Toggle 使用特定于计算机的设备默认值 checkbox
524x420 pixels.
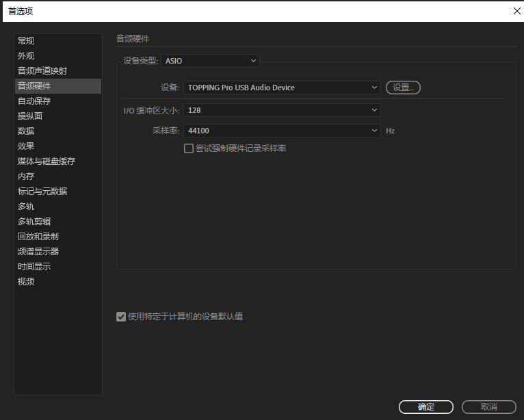click(x=121, y=317)
